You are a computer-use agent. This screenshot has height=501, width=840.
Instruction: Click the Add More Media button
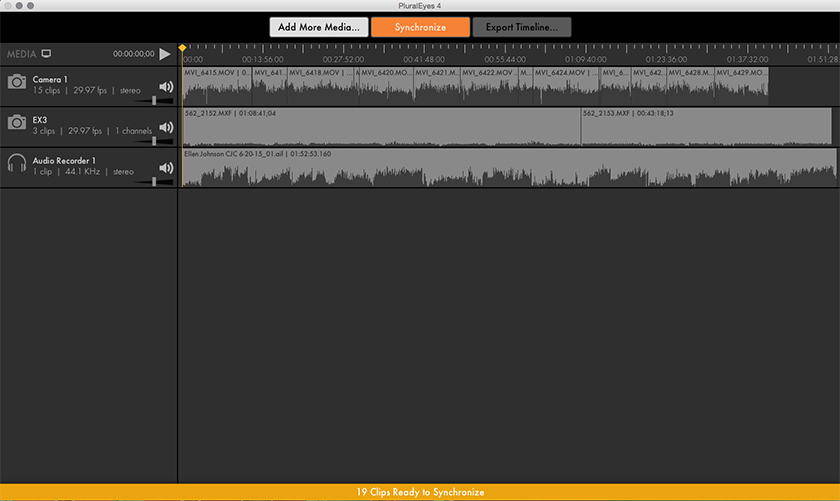(x=318, y=27)
